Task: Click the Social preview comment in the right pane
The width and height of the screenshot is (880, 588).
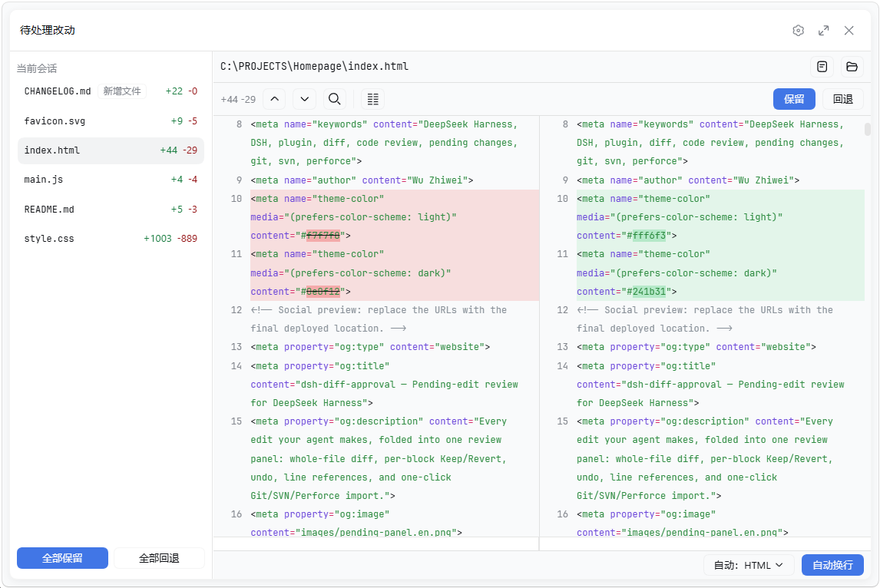Action: click(x=705, y=319)
